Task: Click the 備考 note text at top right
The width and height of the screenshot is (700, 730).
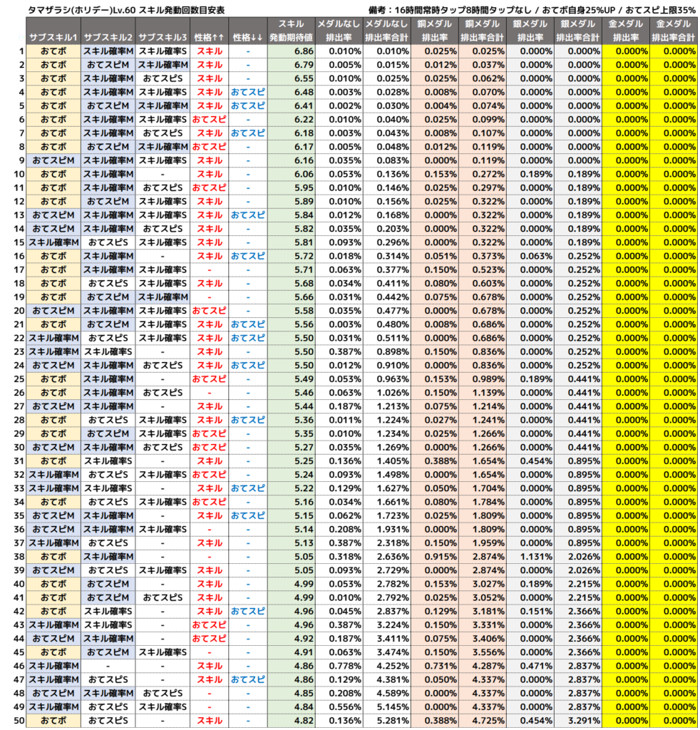Action: (x=532, y=10)
